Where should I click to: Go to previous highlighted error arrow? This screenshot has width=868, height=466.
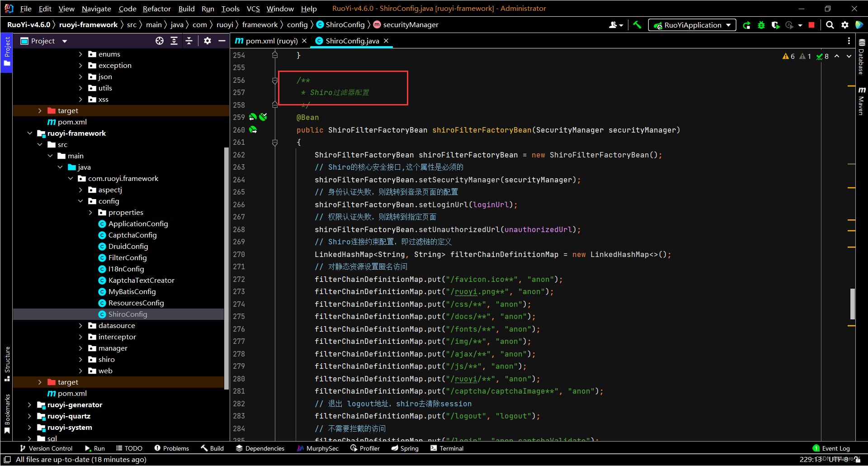pyautogui.click(x=837, y=57)
